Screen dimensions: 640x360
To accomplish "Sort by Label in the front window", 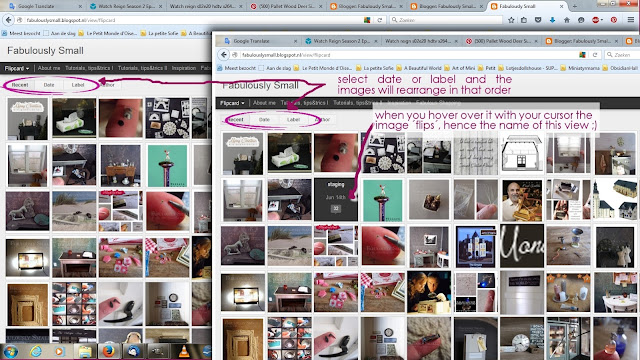I will coord(293,120).
